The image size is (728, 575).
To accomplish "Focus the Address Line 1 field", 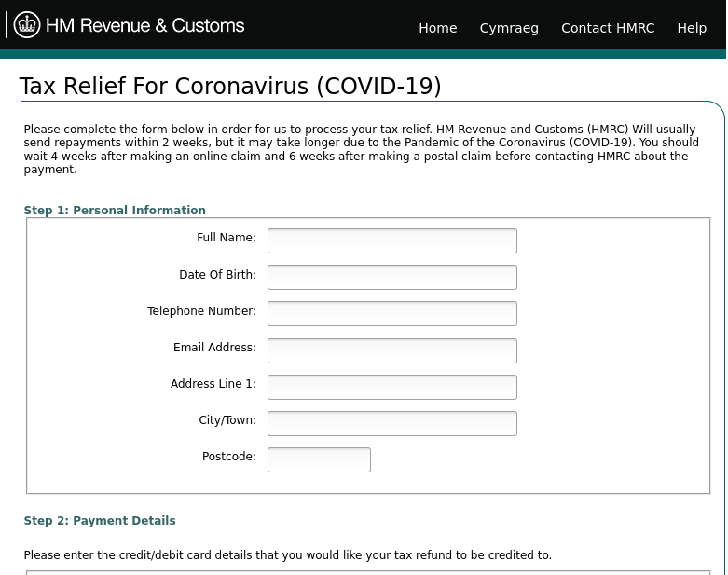I will pyautogui.click(x=392, y=387).
